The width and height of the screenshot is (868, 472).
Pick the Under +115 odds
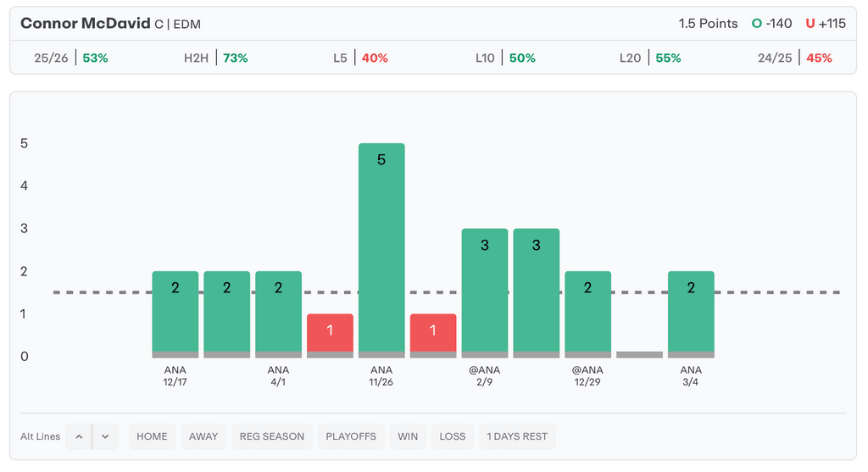pos(826,24)
